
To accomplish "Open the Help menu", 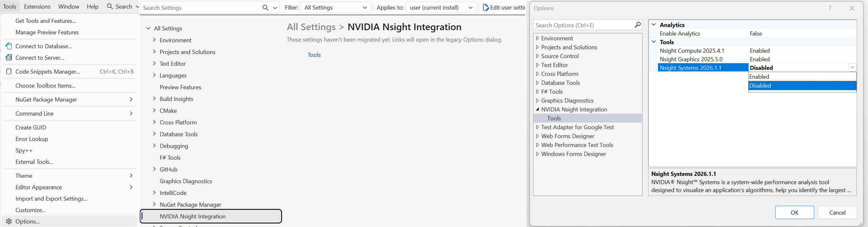I will [93, 6].
